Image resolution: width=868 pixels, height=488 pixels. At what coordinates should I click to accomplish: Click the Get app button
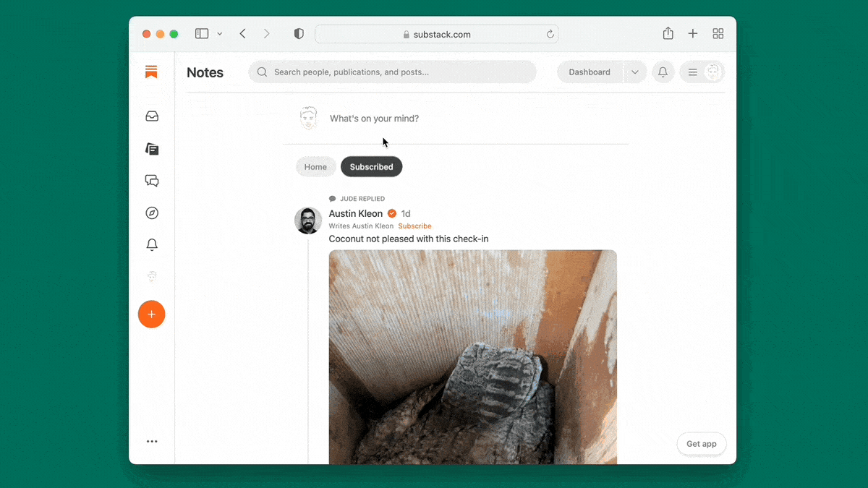[x=701, y=443]
